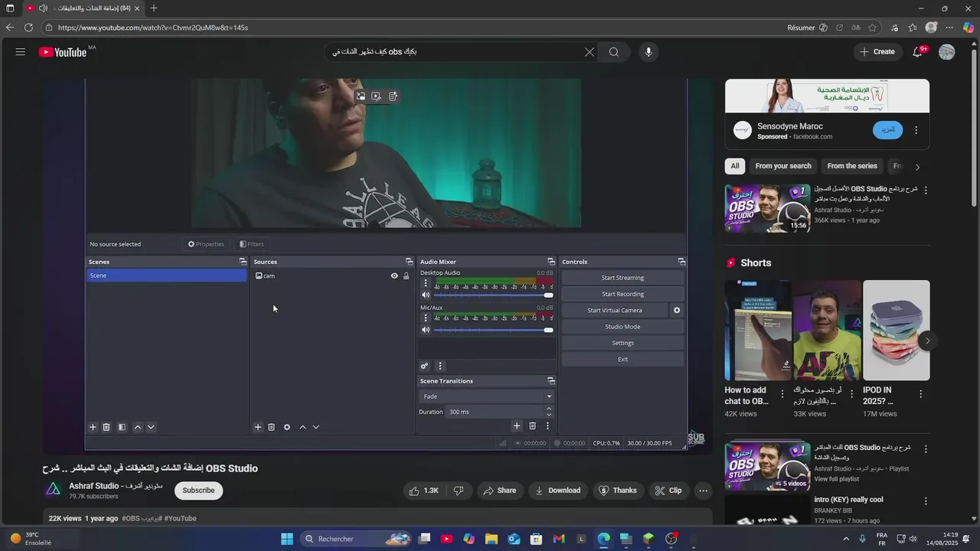The height and width of the screenshot is (551, 980).
Task: Select the From your search chip
Action: coord(783,166)
